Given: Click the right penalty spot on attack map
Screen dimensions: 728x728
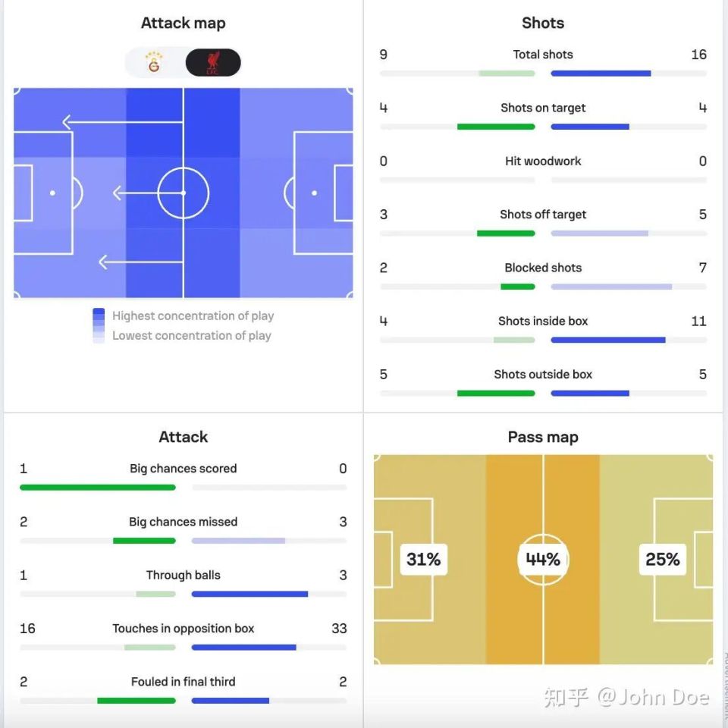Looking at the screenshot, I should point(314,193).
